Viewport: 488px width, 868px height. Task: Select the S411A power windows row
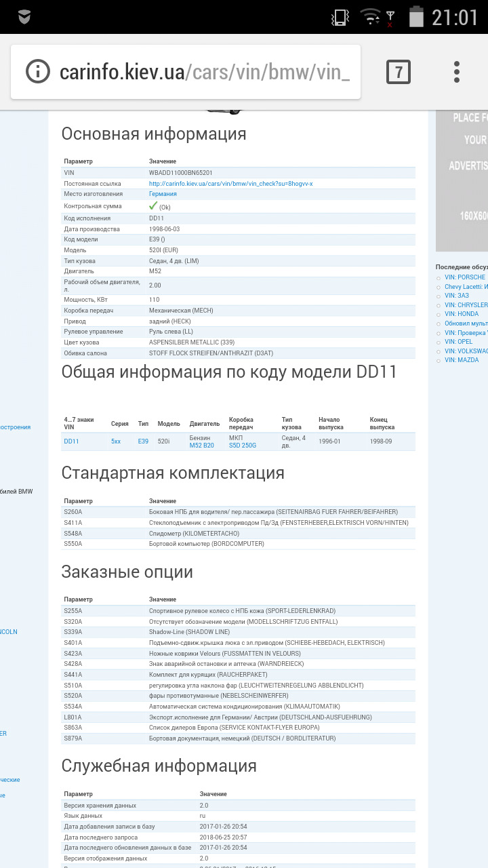pos(238,523)
